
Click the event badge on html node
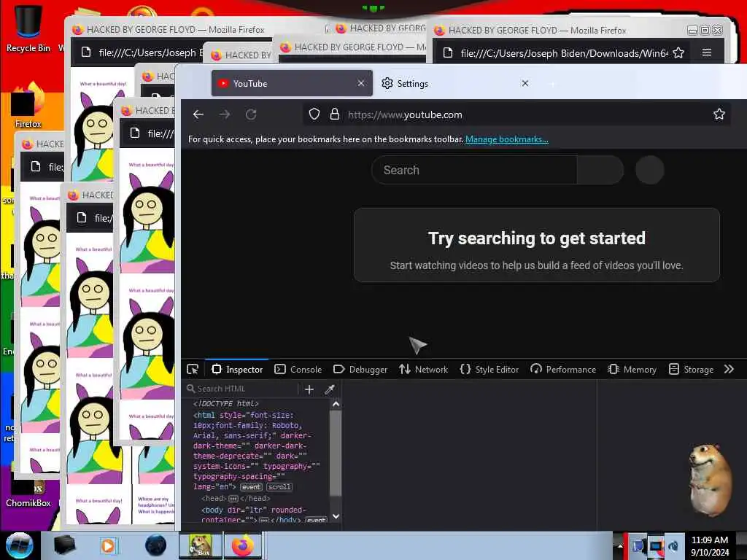[x=251, y=487]
